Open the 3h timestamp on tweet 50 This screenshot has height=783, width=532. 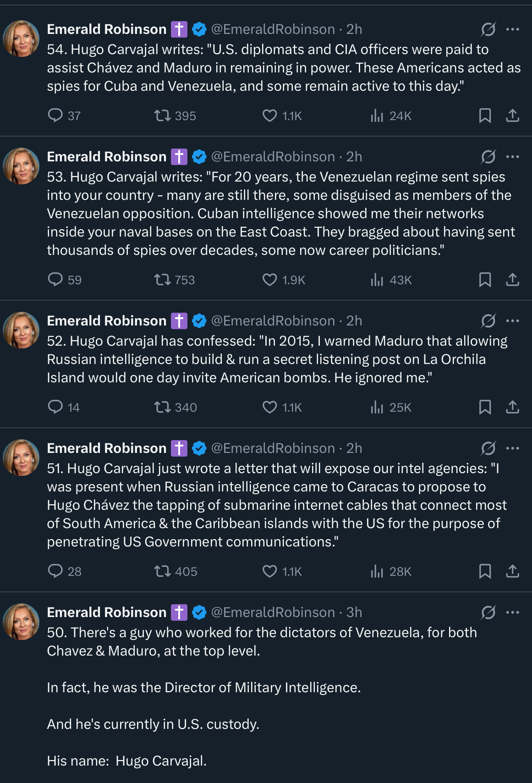[x=354, y=612]
